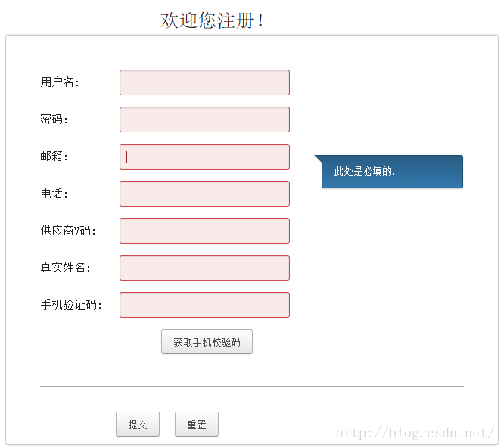The width and height of the screenshot is (504, 448).
Task: Click the 供应商V码 label
Action: pyautogui.click(x=69, y=231)
